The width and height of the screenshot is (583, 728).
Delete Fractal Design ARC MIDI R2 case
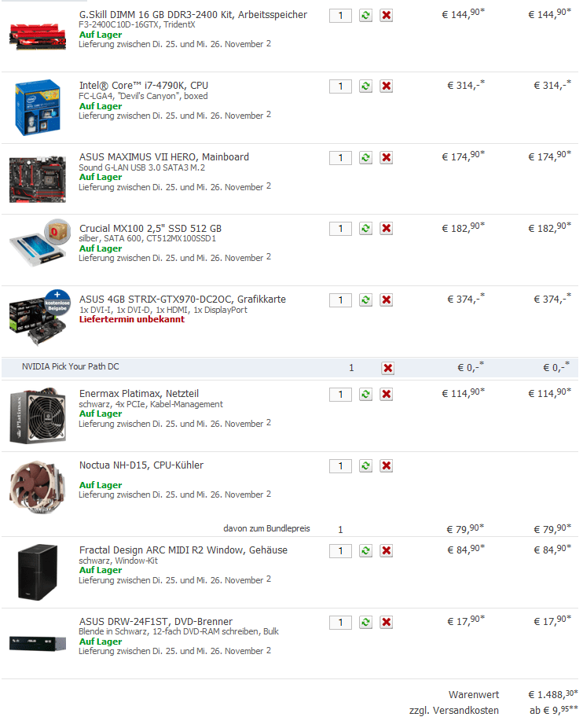point(387,550)
